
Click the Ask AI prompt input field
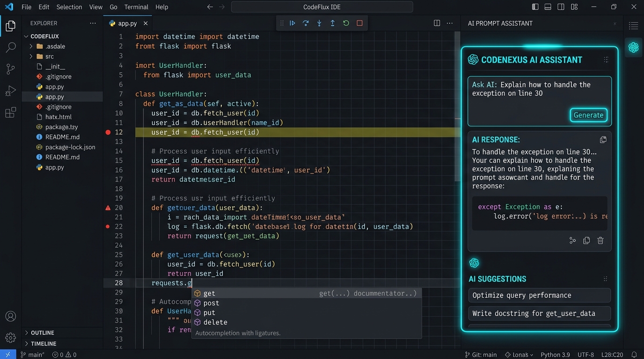[x=540, y=101]
